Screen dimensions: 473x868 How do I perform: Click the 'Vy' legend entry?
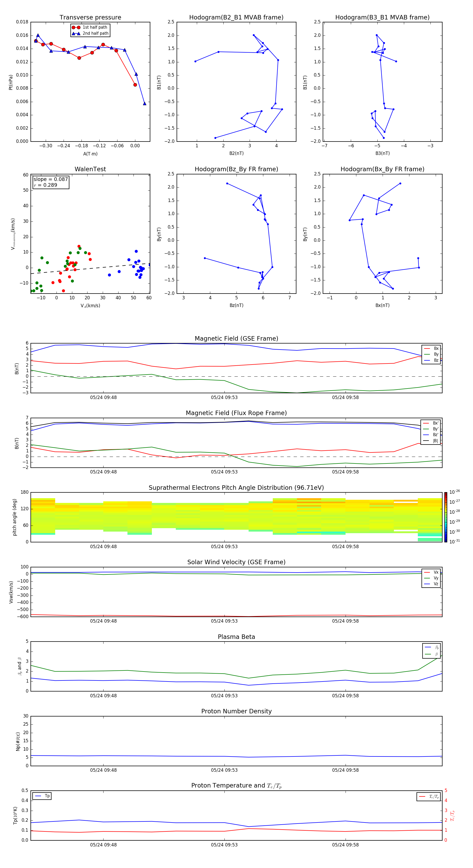click(431, 578)
